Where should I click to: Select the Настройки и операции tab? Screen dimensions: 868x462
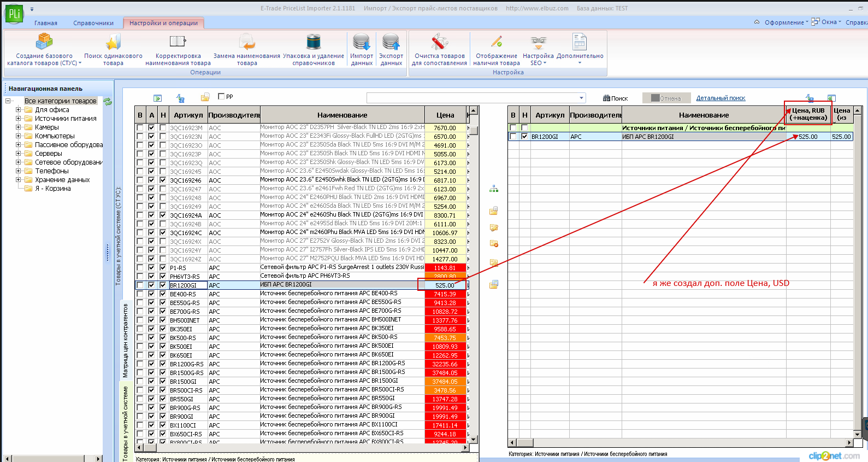coord(164,23)
